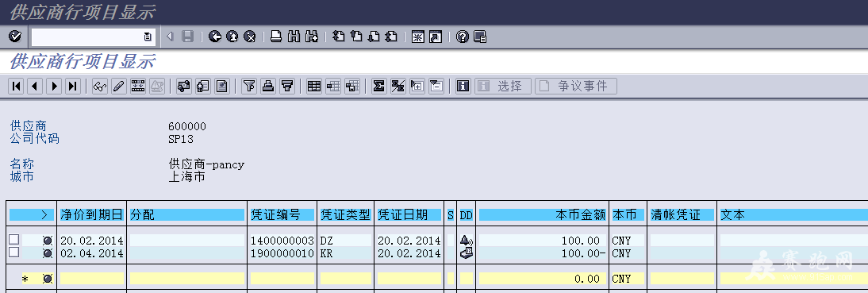Sort descending icon in list toolbar

pos(287,86)
